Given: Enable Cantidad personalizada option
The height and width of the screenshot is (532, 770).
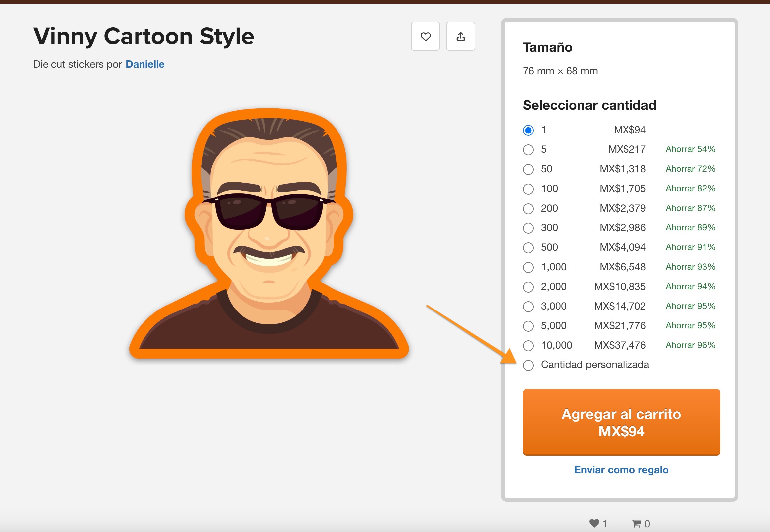Looking at the screenshot, I should pyautogui.click(x=528, y=365).
